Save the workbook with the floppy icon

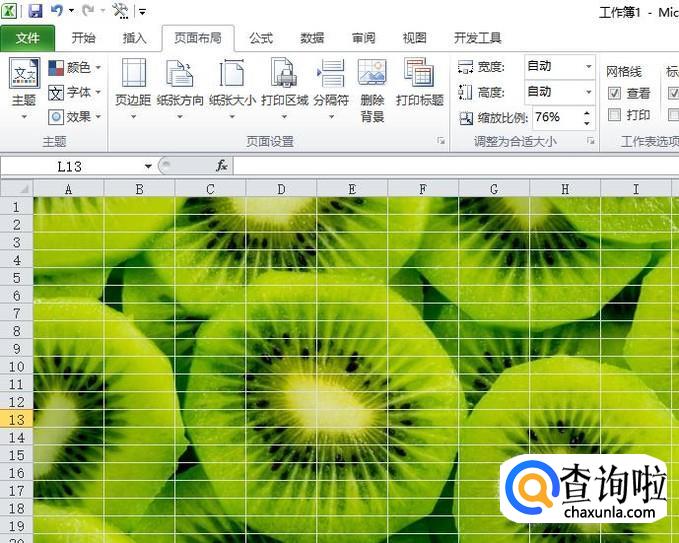pyautogui.click(x=35, y=10)
